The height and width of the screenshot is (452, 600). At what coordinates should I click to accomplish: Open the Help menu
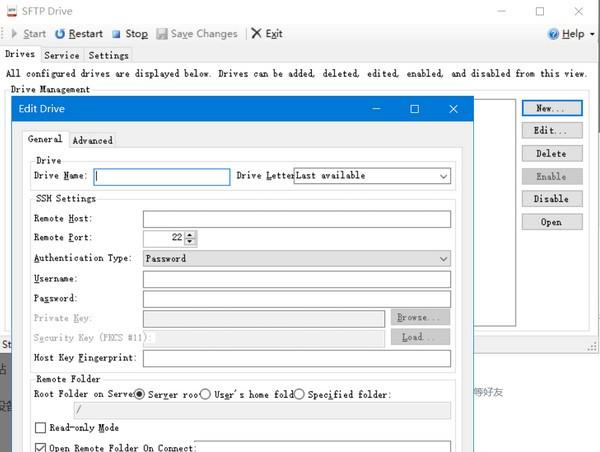[x=571, y=34]
